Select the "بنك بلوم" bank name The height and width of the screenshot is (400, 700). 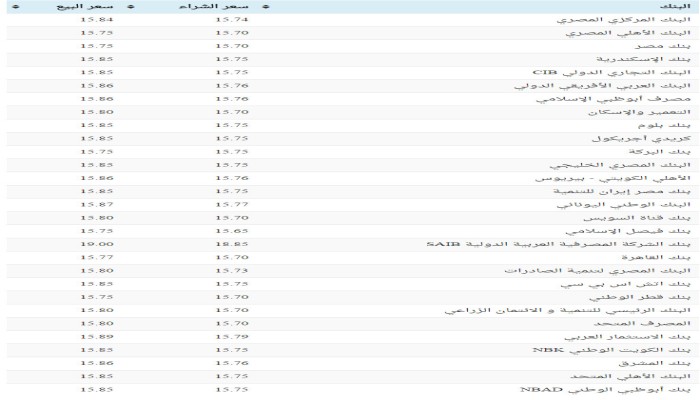click(664, 125)
